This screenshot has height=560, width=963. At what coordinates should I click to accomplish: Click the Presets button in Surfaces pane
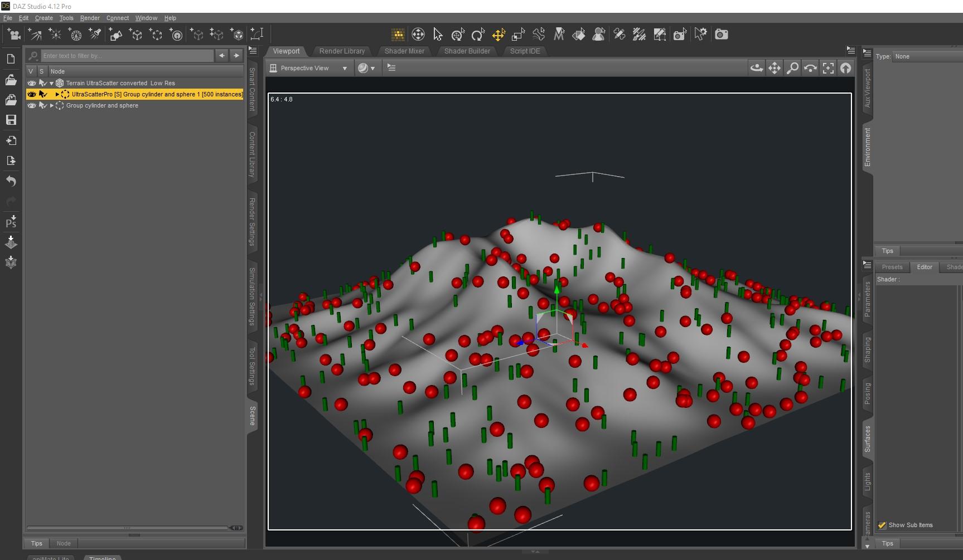892,267
